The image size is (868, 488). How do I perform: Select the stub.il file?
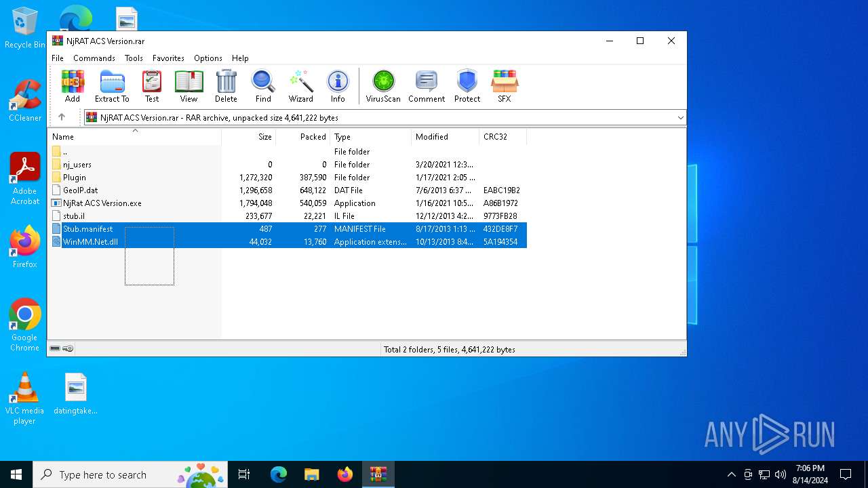click(288, 216)
